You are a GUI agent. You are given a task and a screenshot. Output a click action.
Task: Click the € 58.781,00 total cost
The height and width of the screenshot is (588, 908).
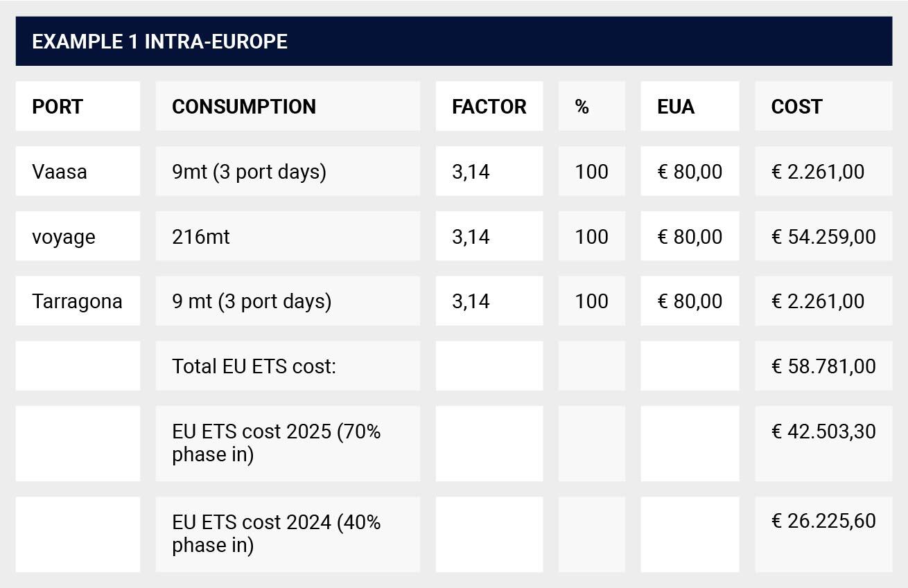tap(823, 366)
